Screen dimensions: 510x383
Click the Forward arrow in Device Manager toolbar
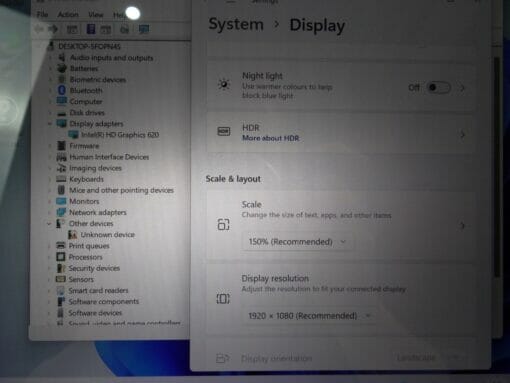(x=53, y=29)
